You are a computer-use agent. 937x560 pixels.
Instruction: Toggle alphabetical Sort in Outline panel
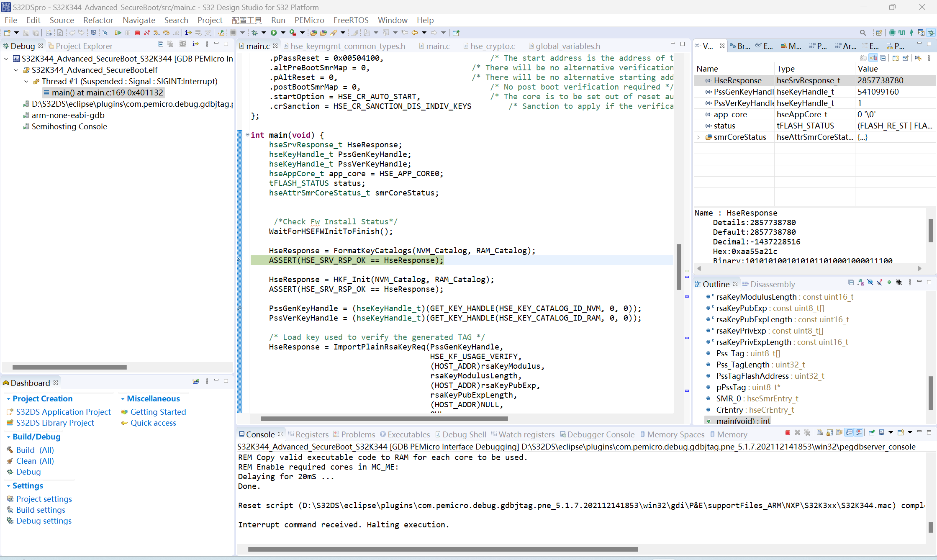click(x=860, y=283)
